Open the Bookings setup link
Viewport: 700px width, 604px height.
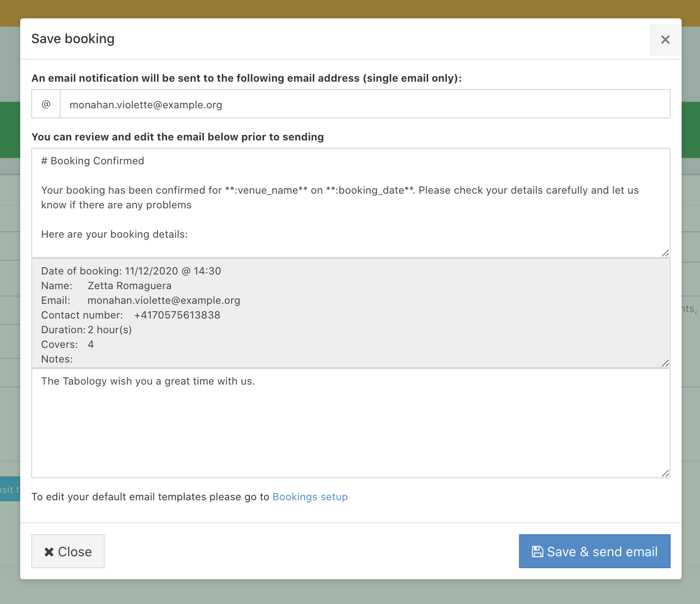click(310, 497)
